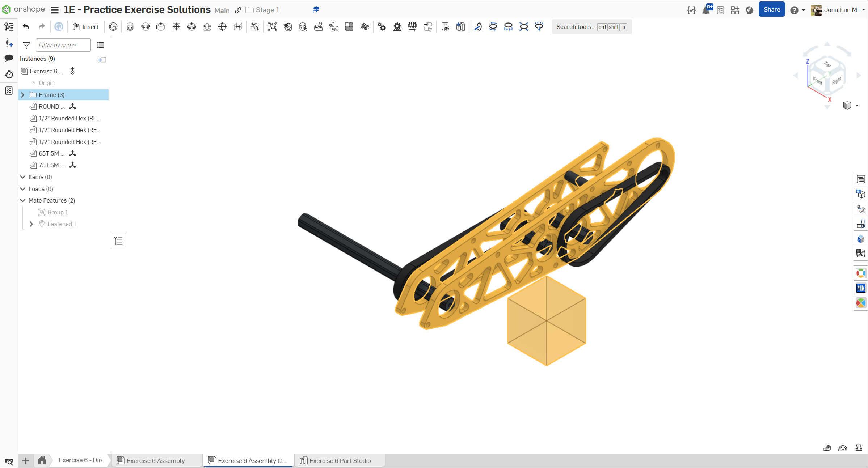868x468 pixels.
Task: Select the Gear relation tool
Action: [x=382, y=27]
